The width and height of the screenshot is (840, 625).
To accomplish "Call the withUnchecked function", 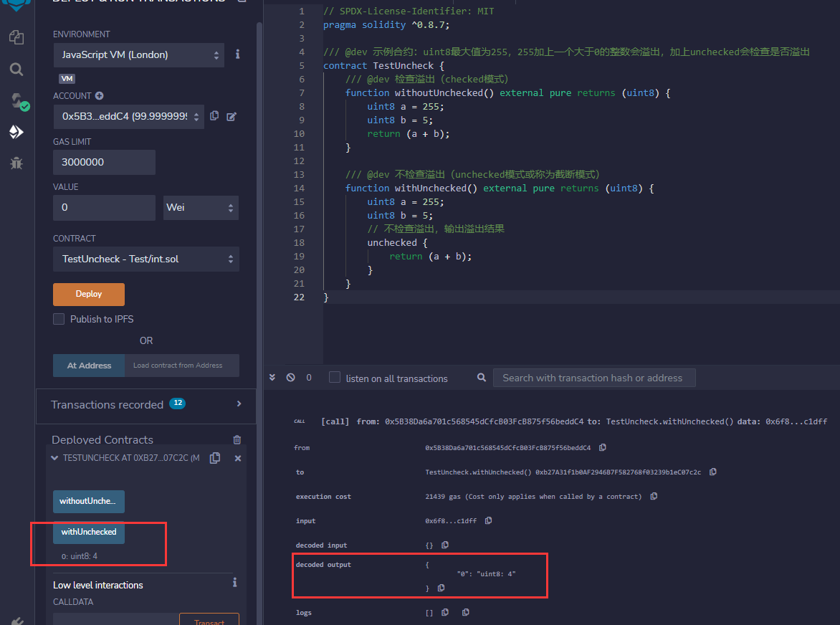I will tap(88, 532).
